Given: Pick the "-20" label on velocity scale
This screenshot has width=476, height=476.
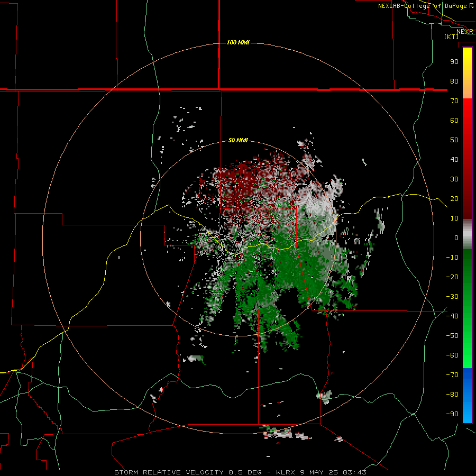Looking at the screenshot, I should (x=452, y=277).
